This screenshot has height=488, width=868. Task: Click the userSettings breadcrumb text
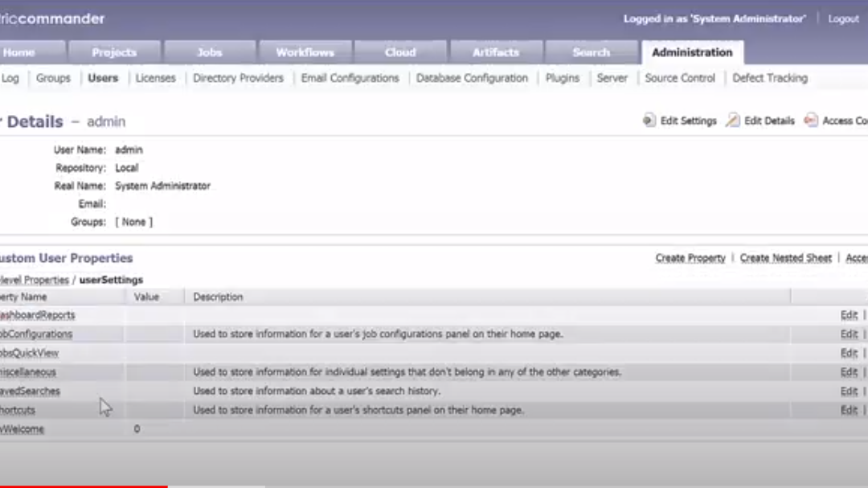[111, 280]
